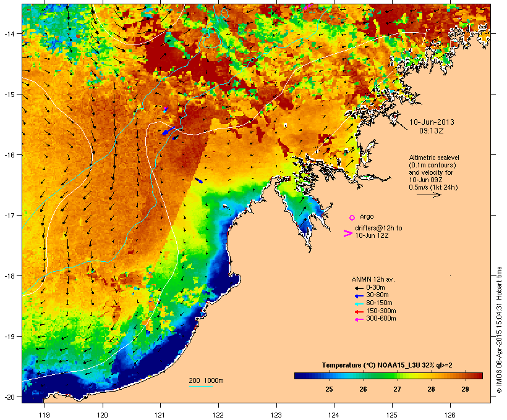The width and height of the screenshot is (507, 420).
Task: Click longitude axis label 119
Action: [45, 415]
